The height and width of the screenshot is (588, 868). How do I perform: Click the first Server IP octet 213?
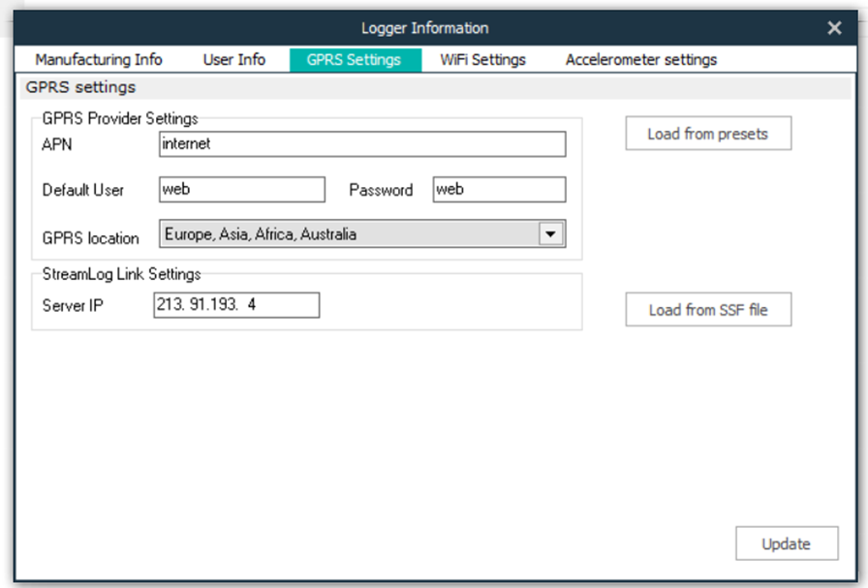168,306
